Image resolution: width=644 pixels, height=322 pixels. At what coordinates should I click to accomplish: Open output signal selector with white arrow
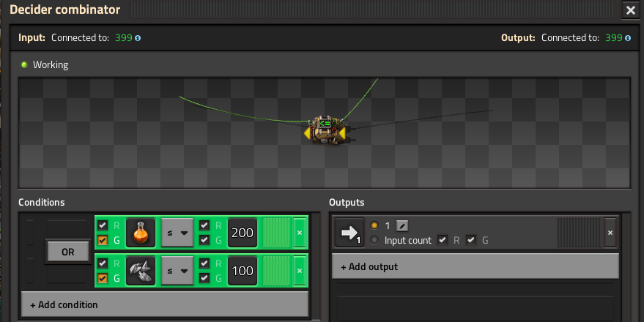[x=349, y=233]
